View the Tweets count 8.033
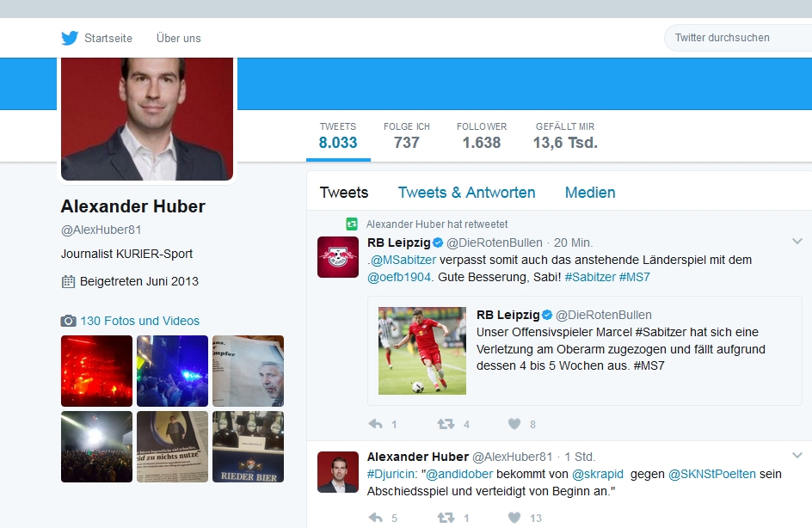Screen dimensions: 812x528 [x=338, y=136]
